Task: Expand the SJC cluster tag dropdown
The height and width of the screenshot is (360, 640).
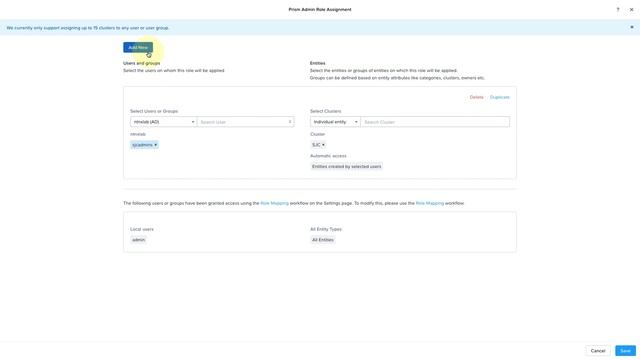Action: pyautogui.click(x=318, y=145)
